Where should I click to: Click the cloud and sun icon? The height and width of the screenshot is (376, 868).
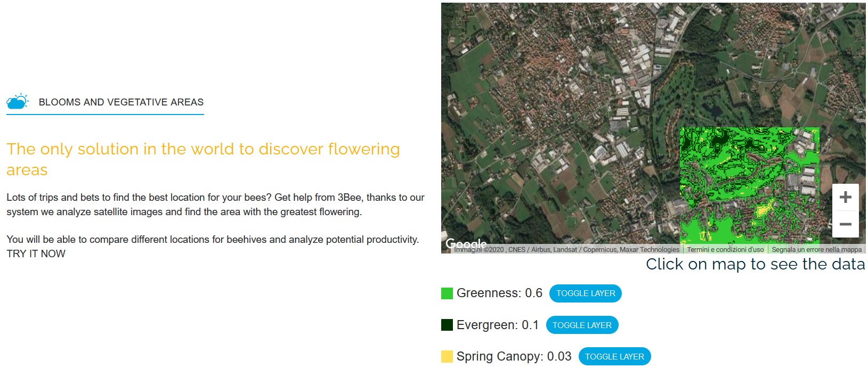tap(18, 101)
